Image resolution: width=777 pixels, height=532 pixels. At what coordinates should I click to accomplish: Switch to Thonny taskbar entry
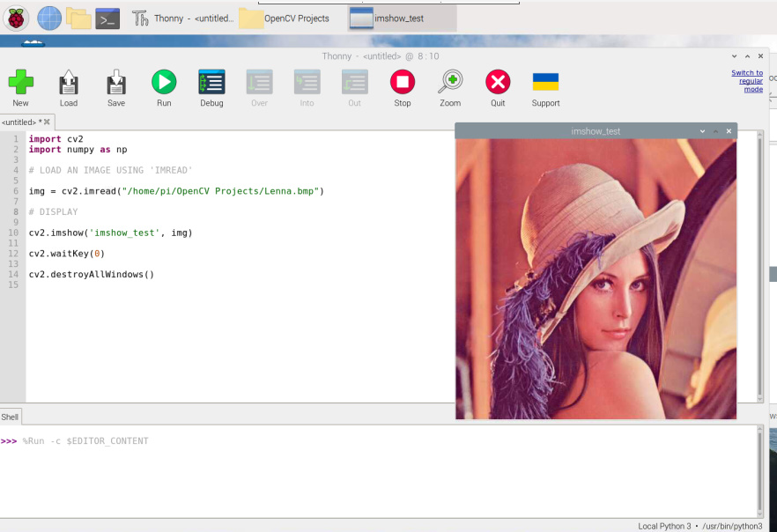coord(183,18)
